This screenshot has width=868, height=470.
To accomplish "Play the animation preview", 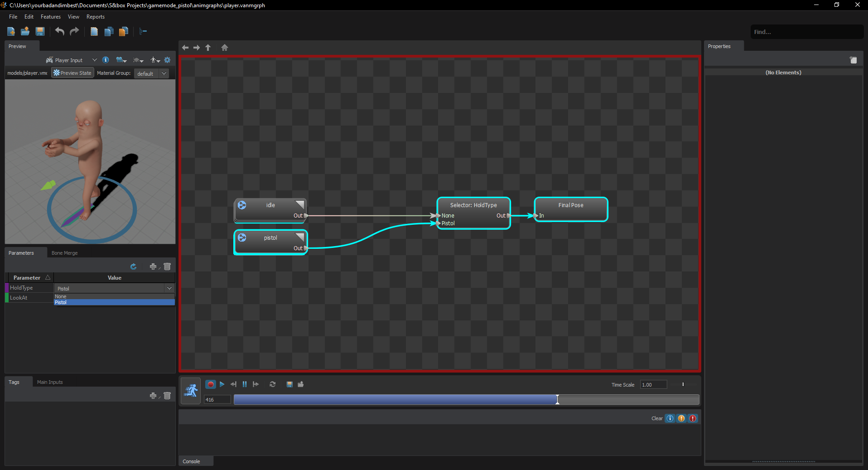I will coord(222,384).
